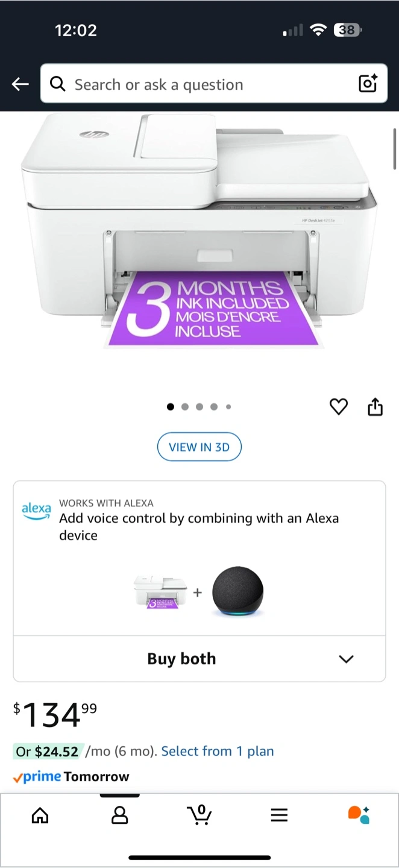399x868 pixels.
Task: Tap the Echo Dot speaker thumbnail
Action: (x=237, y=593)
